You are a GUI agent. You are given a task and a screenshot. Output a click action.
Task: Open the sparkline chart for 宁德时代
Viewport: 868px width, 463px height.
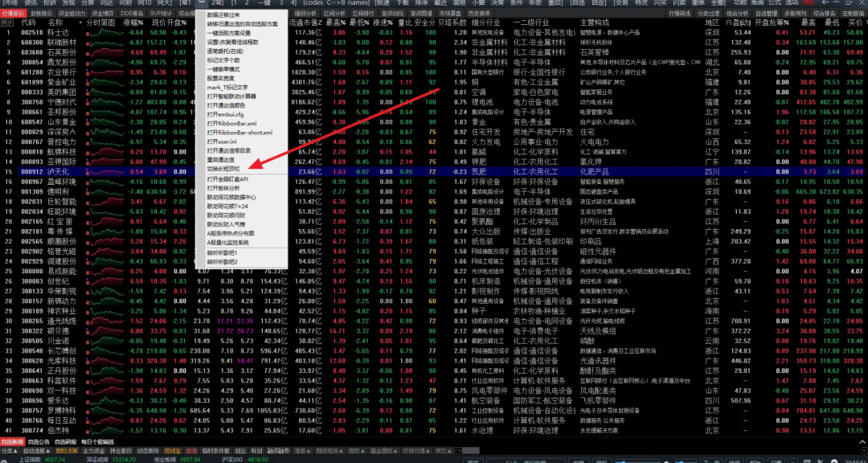click(x=107, y=102)
